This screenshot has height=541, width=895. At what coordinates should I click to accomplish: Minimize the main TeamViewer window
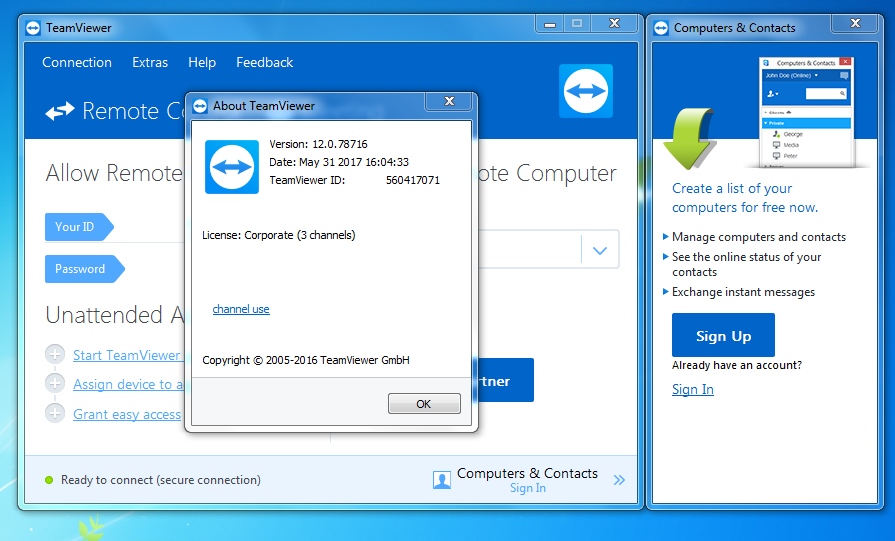550,23
